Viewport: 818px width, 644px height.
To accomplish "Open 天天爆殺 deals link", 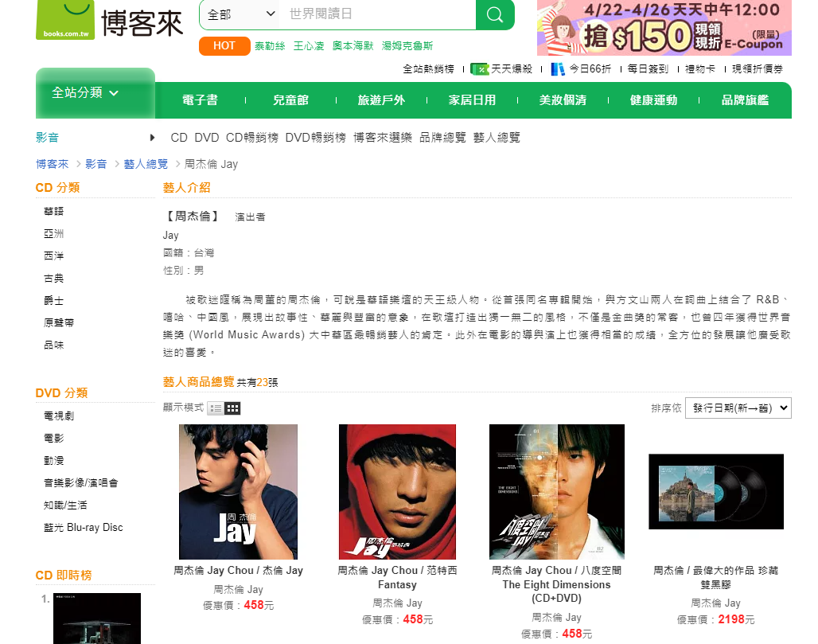I will (511, 69).
